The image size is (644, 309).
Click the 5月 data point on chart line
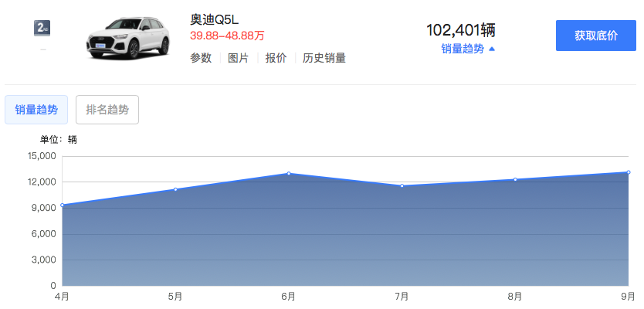pyautogui.click(x=175, y=189)
